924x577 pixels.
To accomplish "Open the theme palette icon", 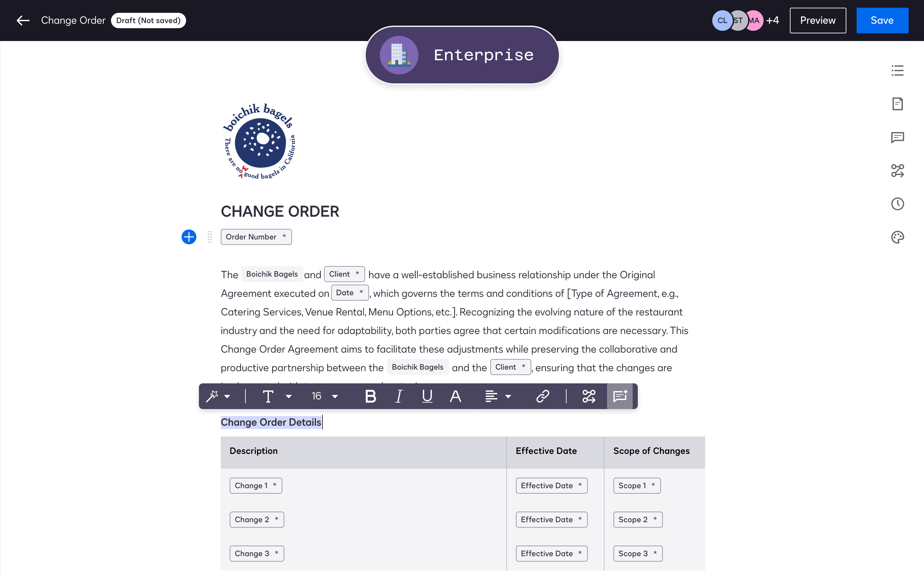I will tap(897, 237).
